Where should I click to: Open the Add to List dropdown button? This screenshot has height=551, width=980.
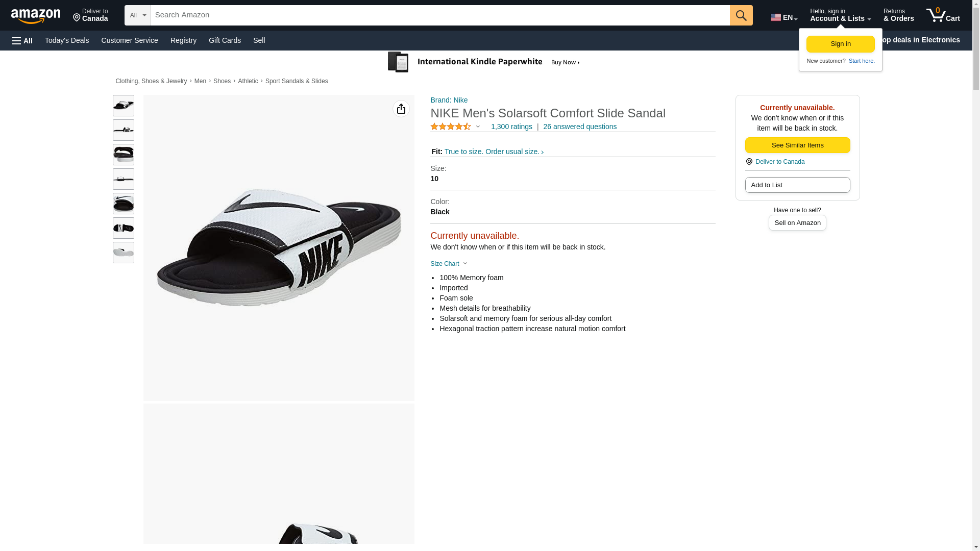[798, 185]
